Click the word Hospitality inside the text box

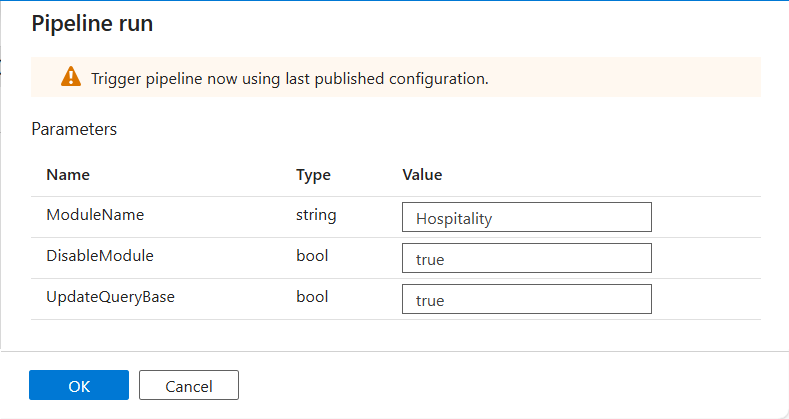pyautogui.click(x=453, y=218)
